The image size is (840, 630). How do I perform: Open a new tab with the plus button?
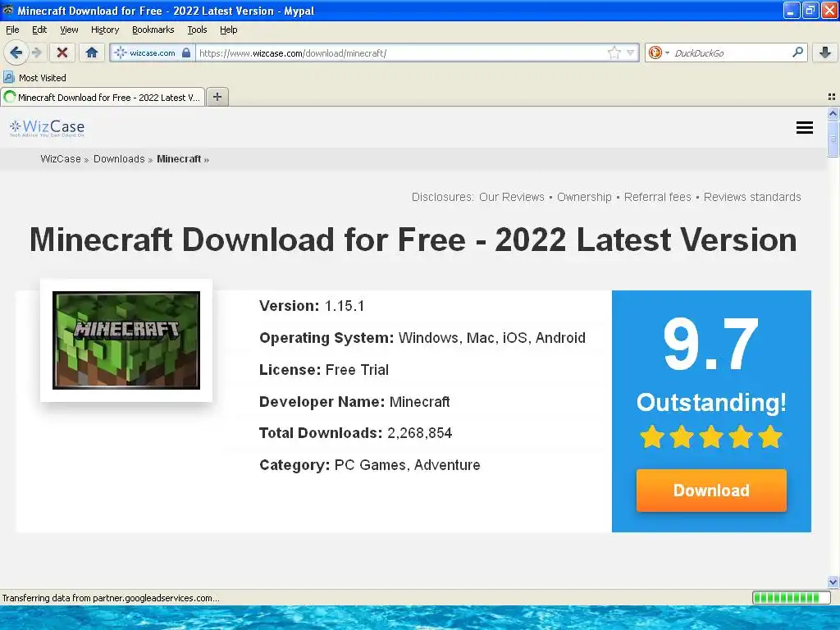(x=217, y=97)
